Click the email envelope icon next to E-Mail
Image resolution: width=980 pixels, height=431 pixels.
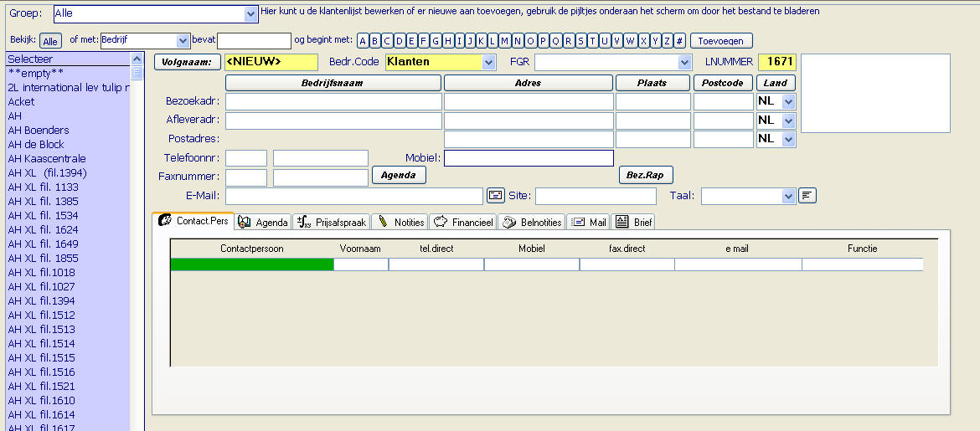pos(495,196)
